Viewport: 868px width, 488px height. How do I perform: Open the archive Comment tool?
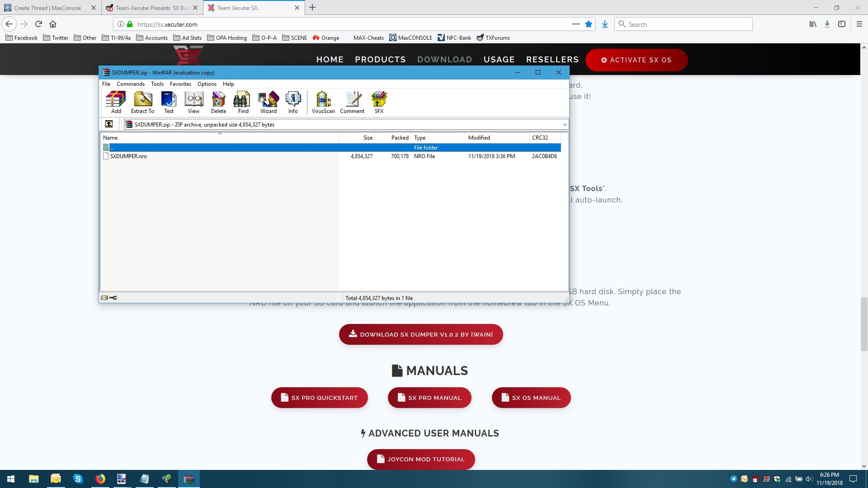352,102
